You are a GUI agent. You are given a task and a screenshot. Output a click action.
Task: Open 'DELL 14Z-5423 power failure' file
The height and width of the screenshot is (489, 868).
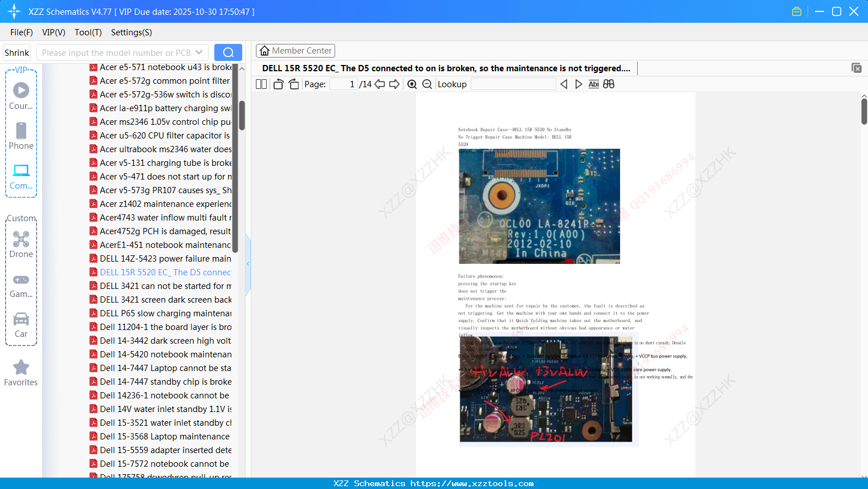(161, 259)
